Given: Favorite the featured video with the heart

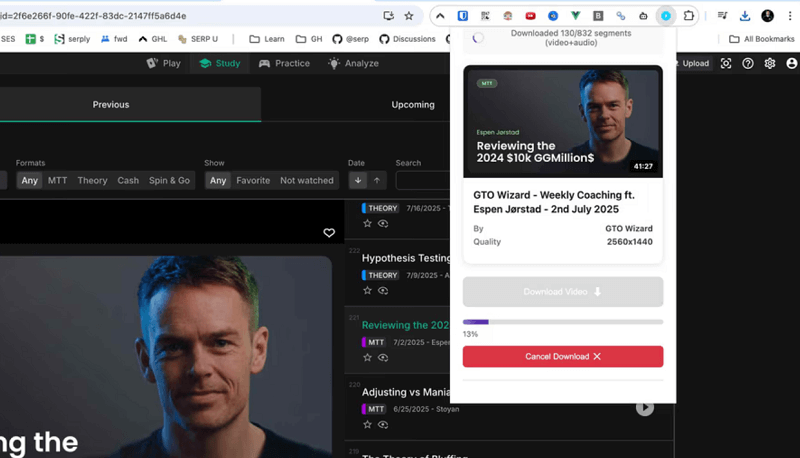Looking at the screenshot, I should [329, 233].
